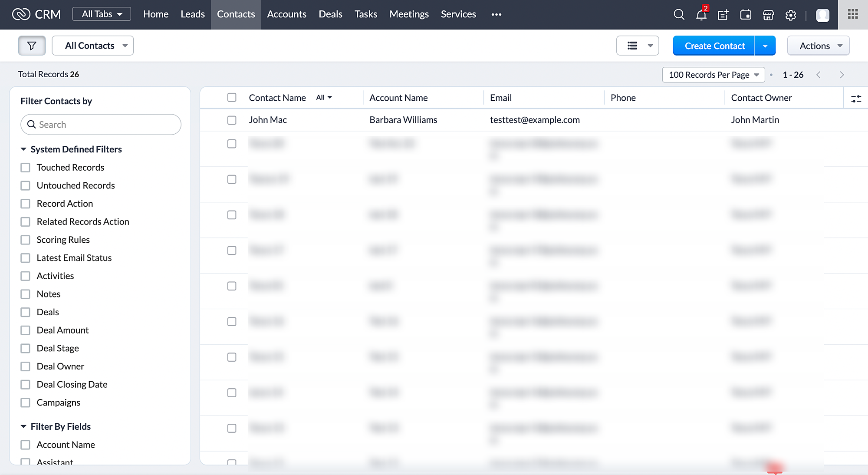
Task: Open the settings gear icon
Action: (791, 15)
